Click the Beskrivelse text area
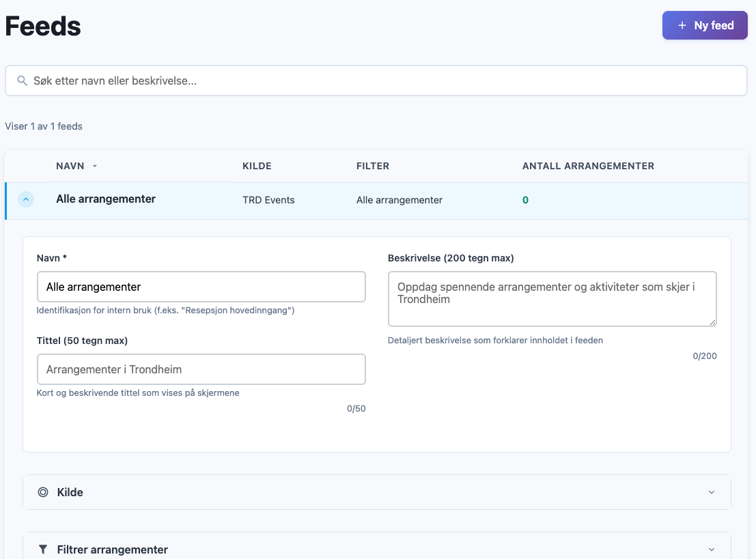Image resolution: width=756 pixels, height=559 pixels. [552, 299]
